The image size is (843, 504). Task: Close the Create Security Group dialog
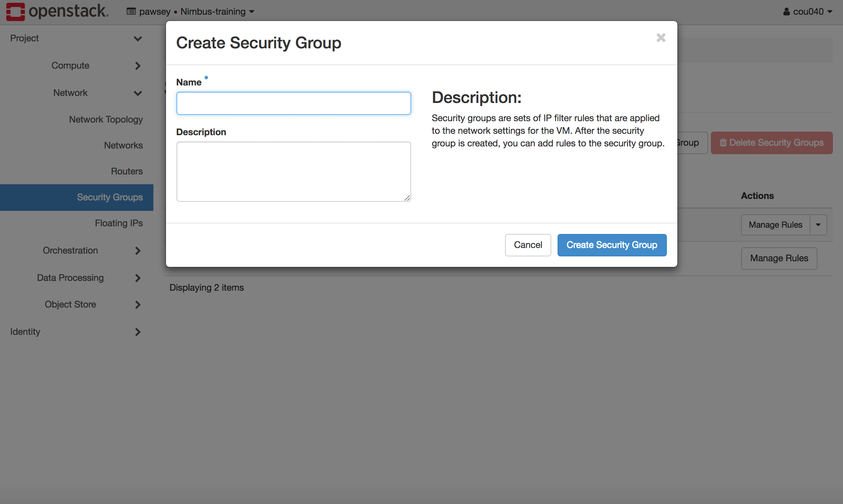point(661,37)
